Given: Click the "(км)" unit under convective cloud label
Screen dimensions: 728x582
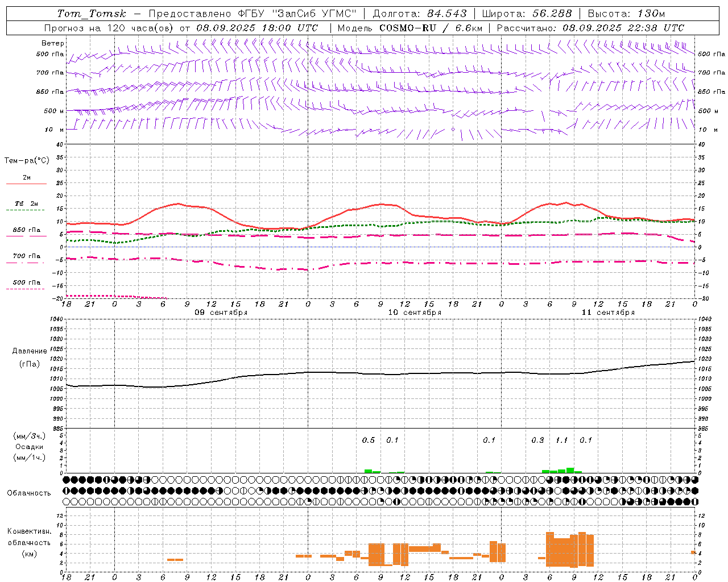Looking at the screenshot, I should coord(29,554).
